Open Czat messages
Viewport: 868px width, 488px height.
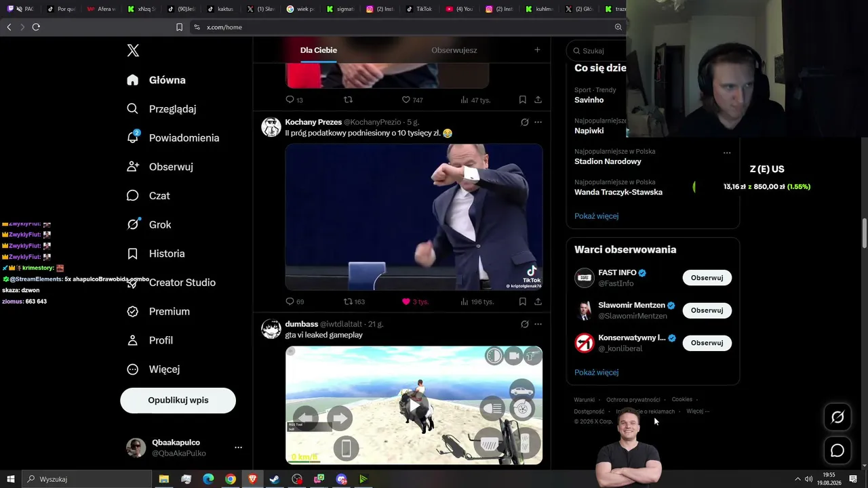(x=149, y=196)
